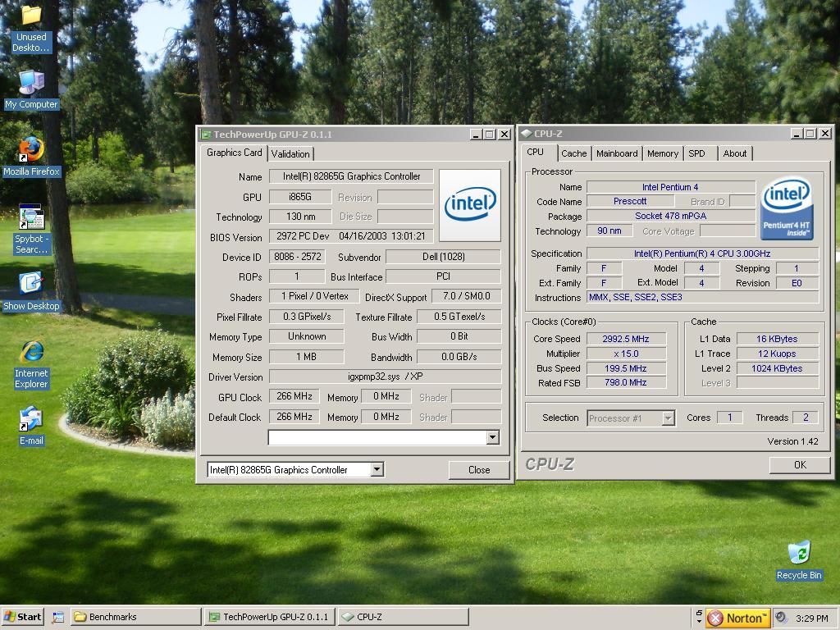This screenshot has width=840, height=630.
Task: Select the CPU tab in CPU-Z
Action: click(535, 152)
